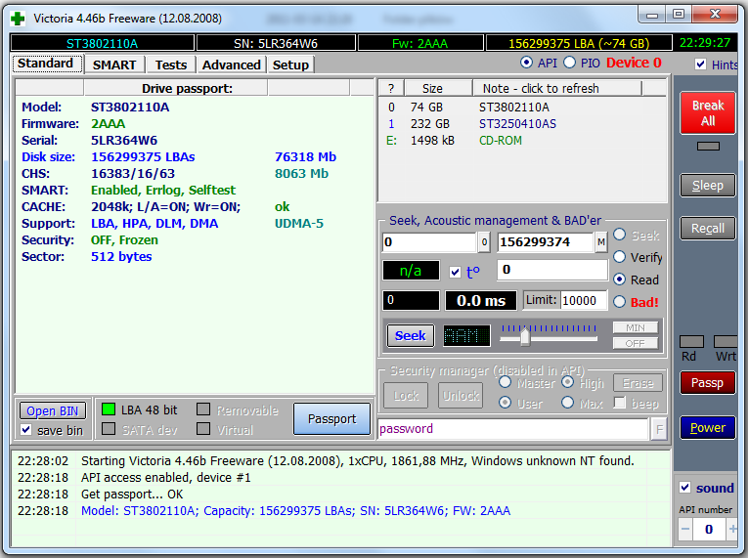Click the Size column header
749x560 pixels.
pyautogui.click(x=438, y=89)
